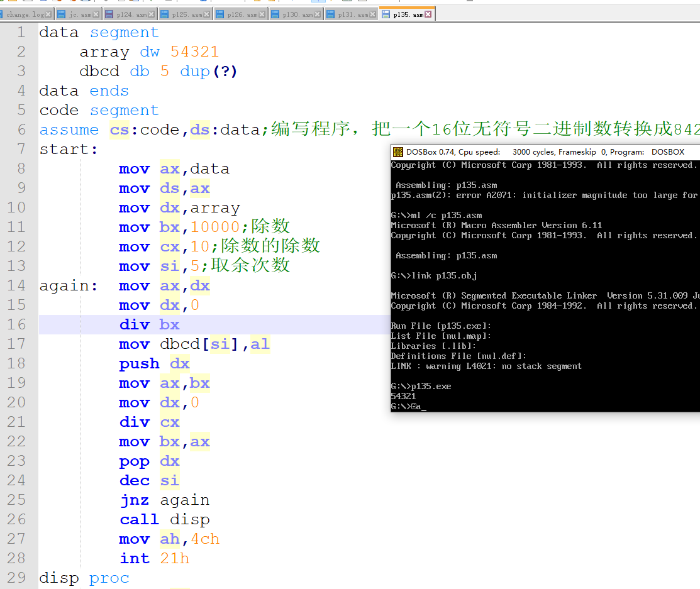Screen dimensions: 700x589
Task: Close the jc.asm tab
Action: click(x=96, y=14)
